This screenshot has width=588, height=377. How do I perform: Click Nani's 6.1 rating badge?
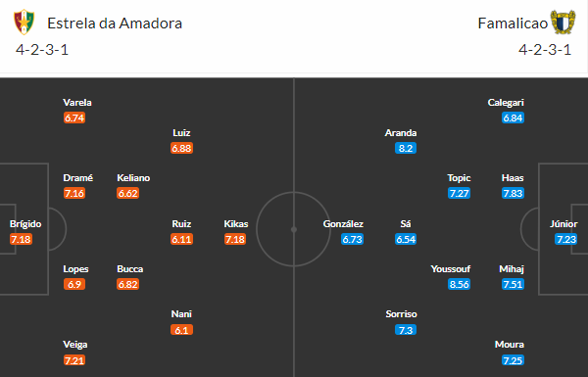[181, 330]
